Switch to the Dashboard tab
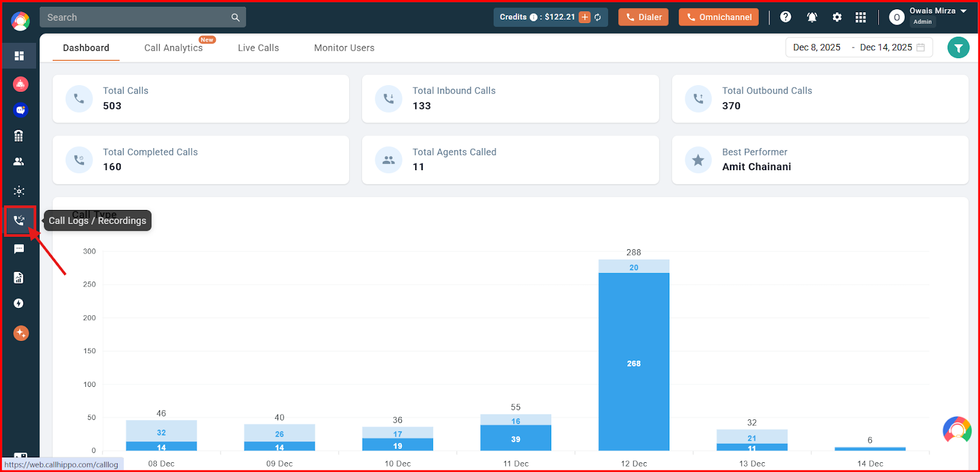Screen dimensions: 980x472 pos(86,48)
